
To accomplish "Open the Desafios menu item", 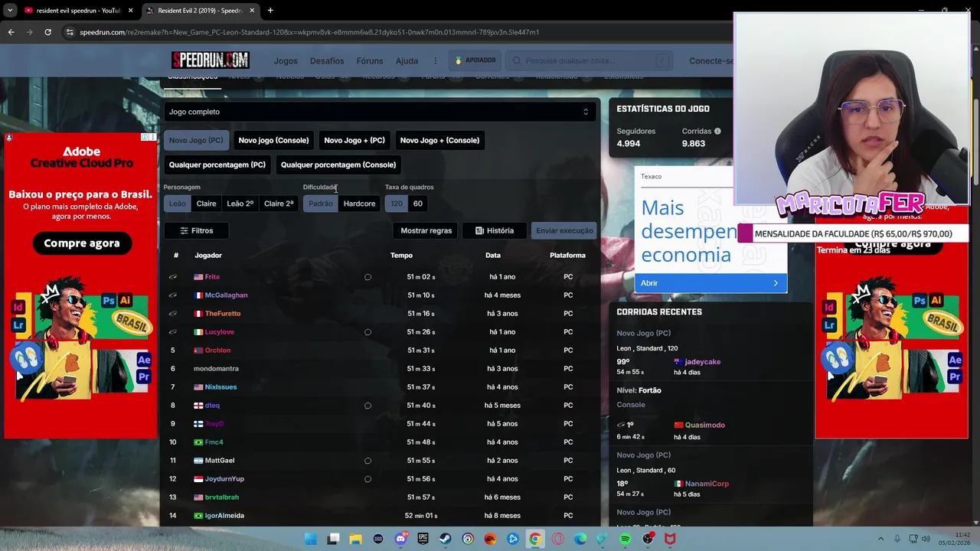I will coord(327,61).
